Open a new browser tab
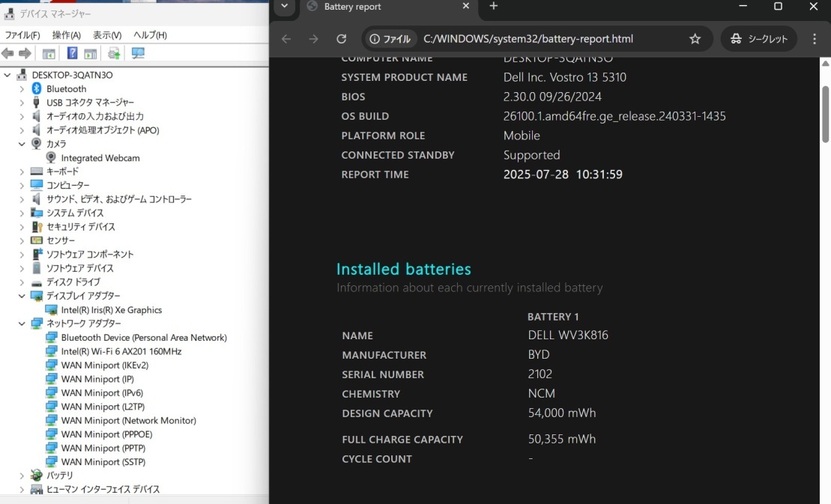 [x=493, y=7]
